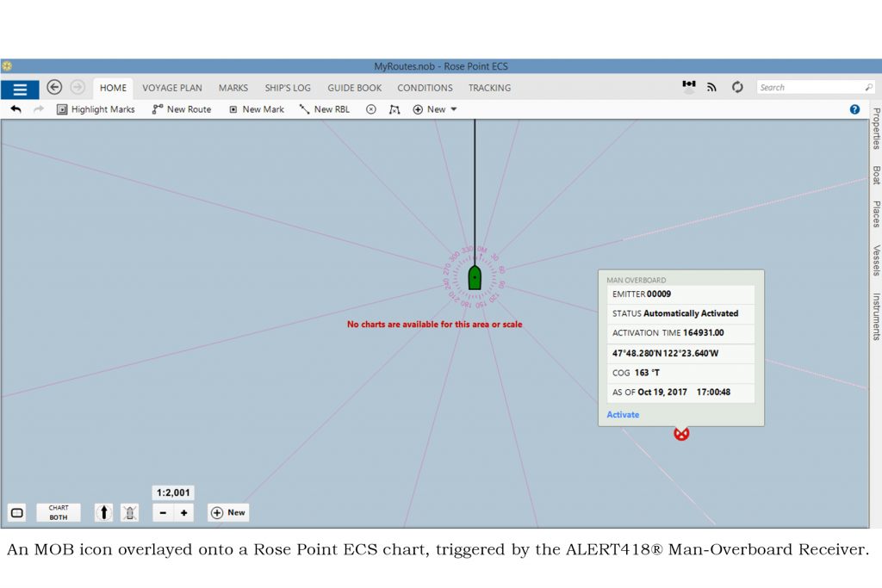The image size is (882, 588).
Task: Switch to the VOYAGE PLAN tab
Action: pos(171,87)
